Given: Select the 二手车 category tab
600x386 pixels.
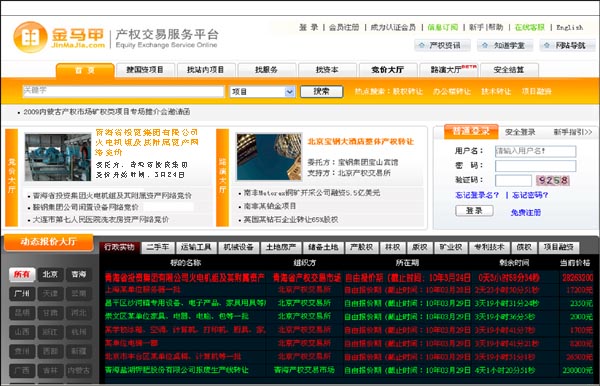Looking at the screenshot, I should click(x=157, y=247).
